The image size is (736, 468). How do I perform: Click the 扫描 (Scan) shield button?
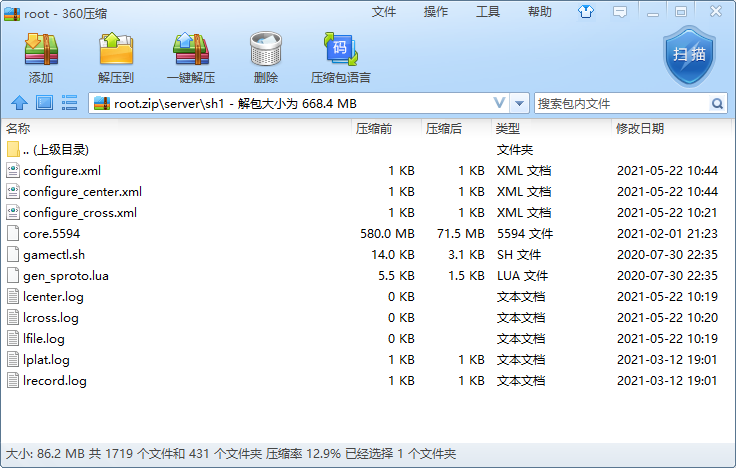tap(689, 55)
